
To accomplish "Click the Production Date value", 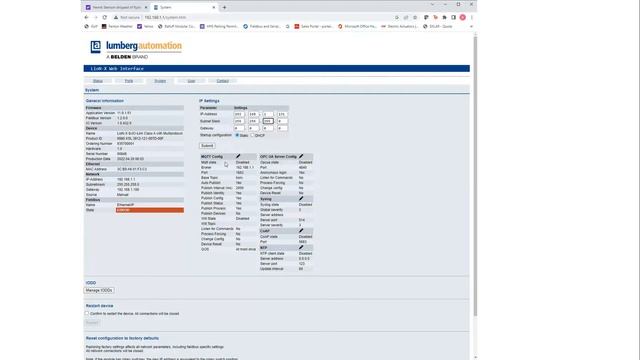I will (x=130, y=159).
